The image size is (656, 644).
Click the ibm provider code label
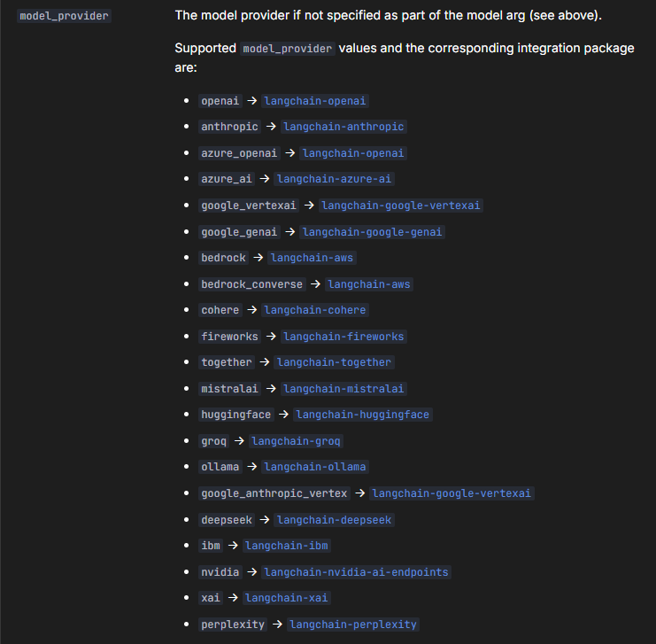point(211,546)
